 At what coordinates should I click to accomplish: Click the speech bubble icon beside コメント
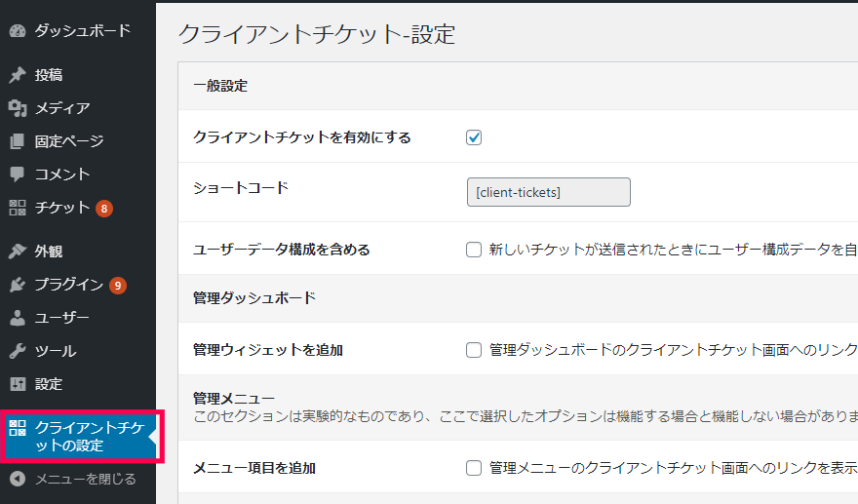pos(18,174)
